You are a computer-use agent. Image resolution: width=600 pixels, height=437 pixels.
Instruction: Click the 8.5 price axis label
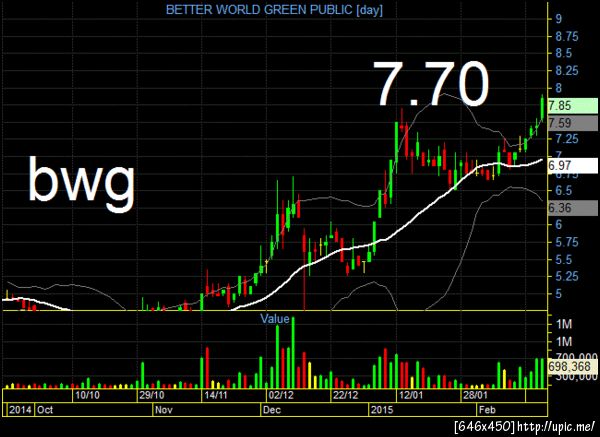(564, 53)
